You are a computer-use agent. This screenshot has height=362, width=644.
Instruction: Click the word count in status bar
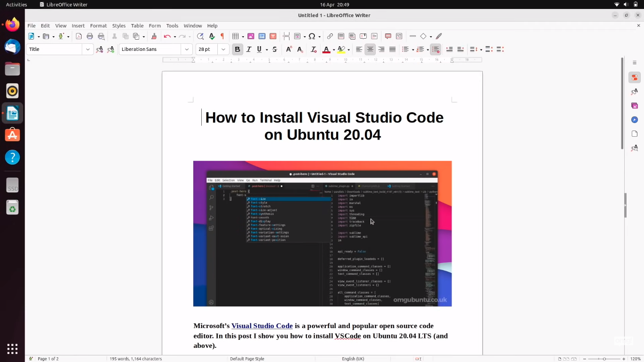(x=136, y=359)
